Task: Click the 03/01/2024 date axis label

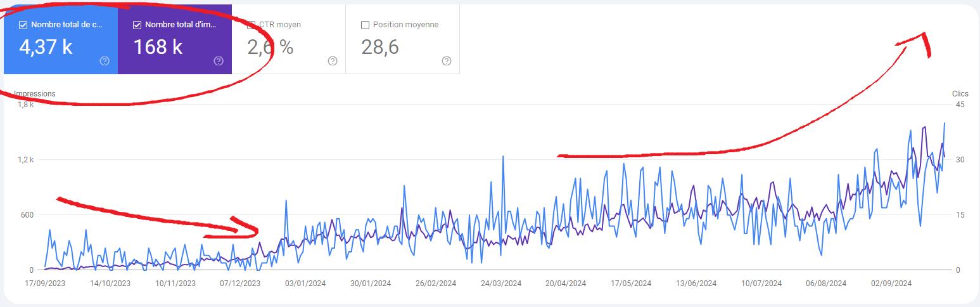Action: pos(305,284)
